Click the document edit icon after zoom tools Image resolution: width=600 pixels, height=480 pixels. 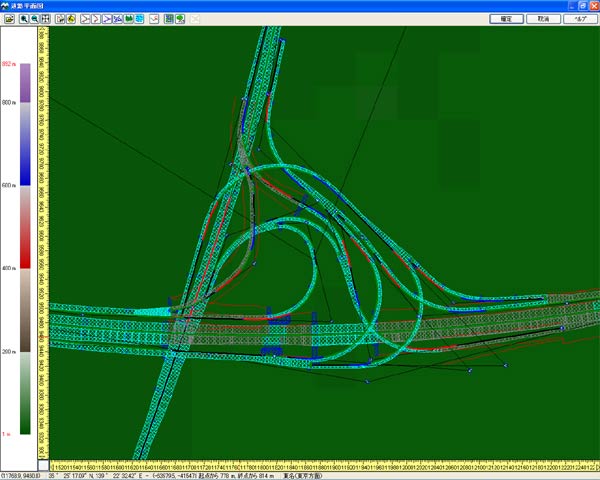pos(60,19)
